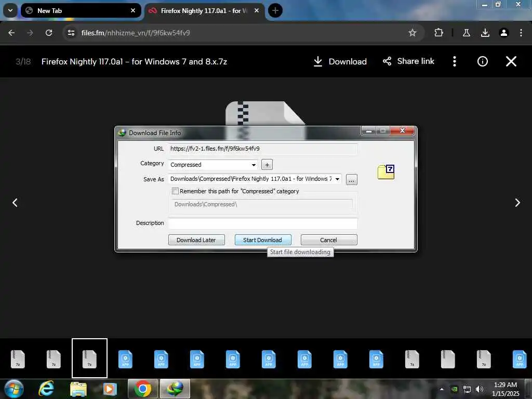This screenshot has width=532, height=399.
Task: Select the Firefox Nightly 117.0a1 tab
Action: click(205, 10)
